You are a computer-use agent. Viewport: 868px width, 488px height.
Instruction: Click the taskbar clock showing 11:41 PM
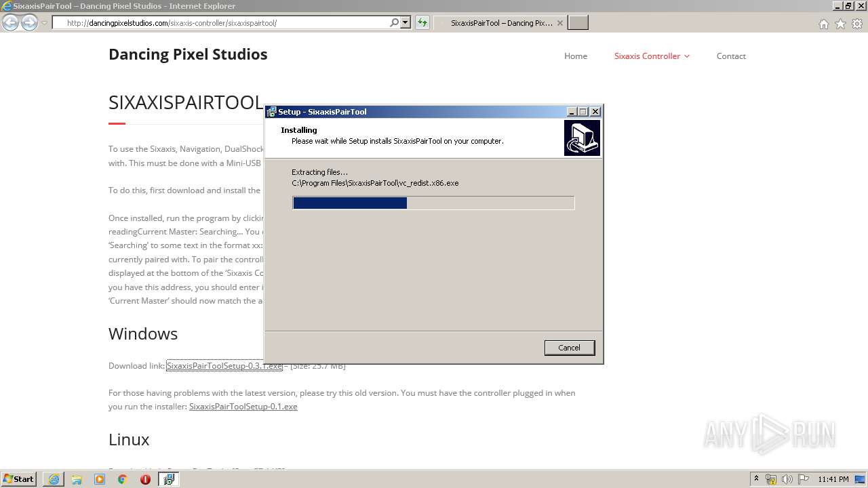tap(833, 479)
